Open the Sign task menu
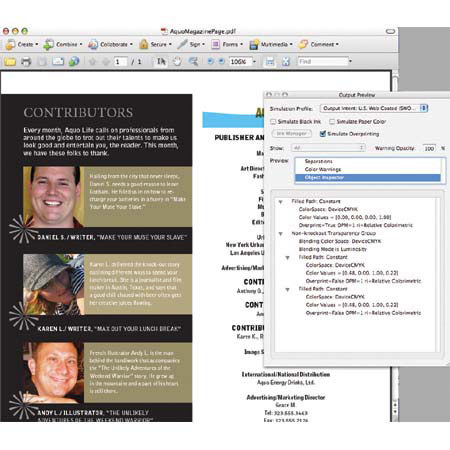This screenshot has height=450, width=450. (x=191, y=44)
